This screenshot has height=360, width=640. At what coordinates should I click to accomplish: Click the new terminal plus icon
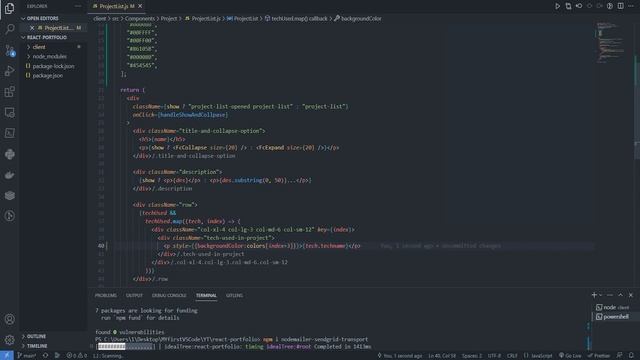594,295
